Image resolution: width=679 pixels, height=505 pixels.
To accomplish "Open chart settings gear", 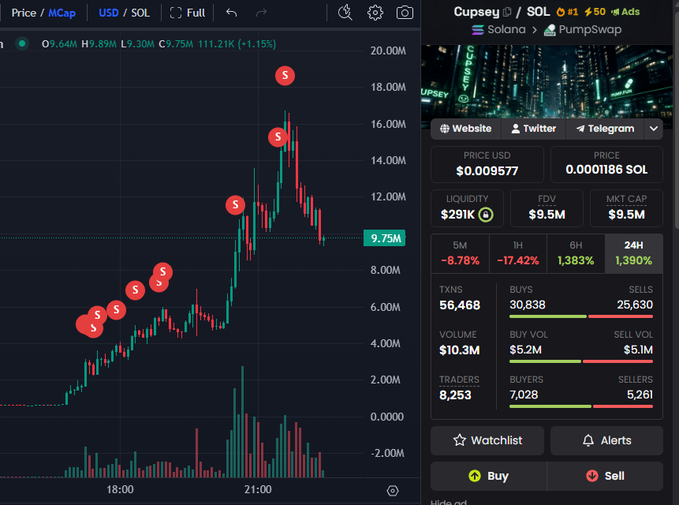I will (375, 13).
